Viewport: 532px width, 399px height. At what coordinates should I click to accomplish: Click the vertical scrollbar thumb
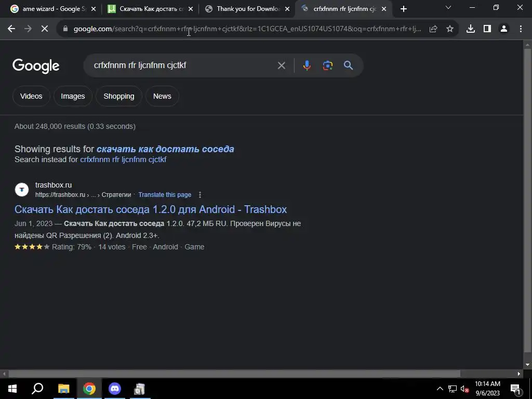(x=527, y=200)
